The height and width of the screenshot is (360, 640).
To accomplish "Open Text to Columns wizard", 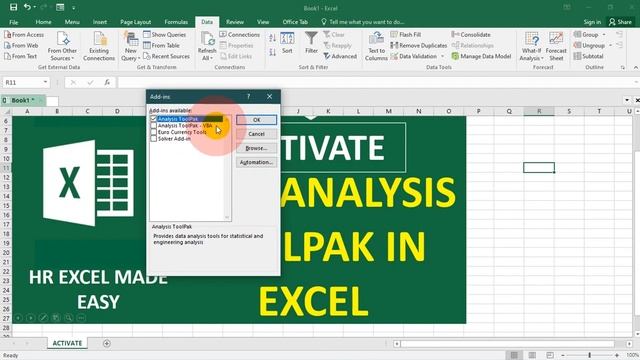I will (x=376, y=46).
